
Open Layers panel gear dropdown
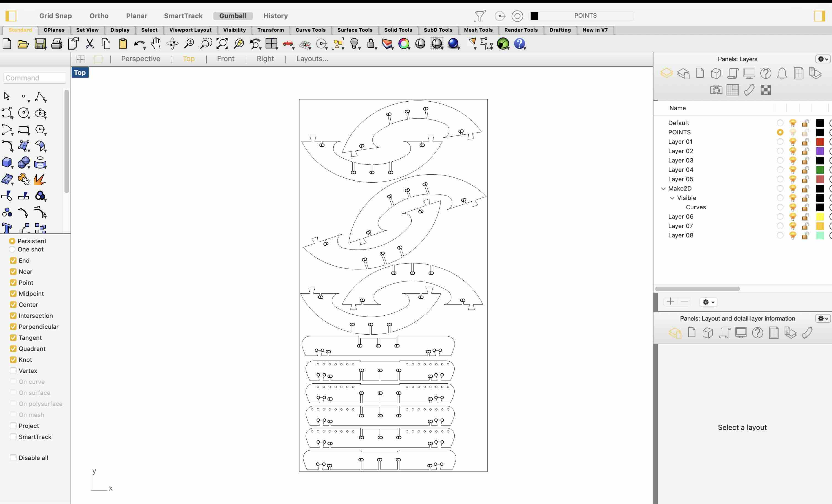click(x=823, y=59)
